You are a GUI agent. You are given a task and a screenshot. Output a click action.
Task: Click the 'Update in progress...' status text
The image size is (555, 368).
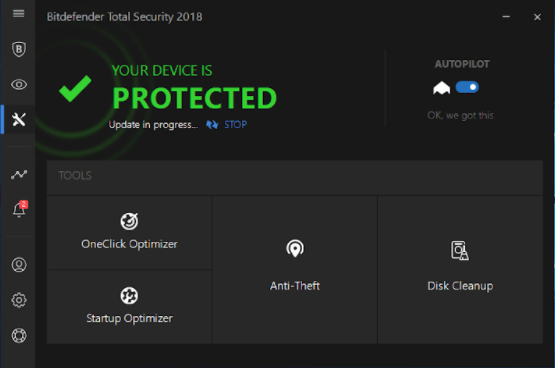[x=153, y=125]
